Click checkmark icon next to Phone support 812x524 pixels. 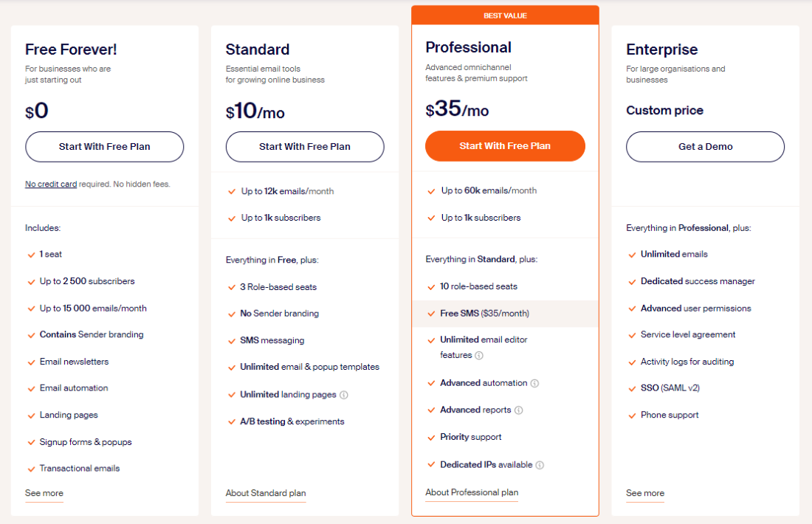pyautogui.click(x=632, y=416)
